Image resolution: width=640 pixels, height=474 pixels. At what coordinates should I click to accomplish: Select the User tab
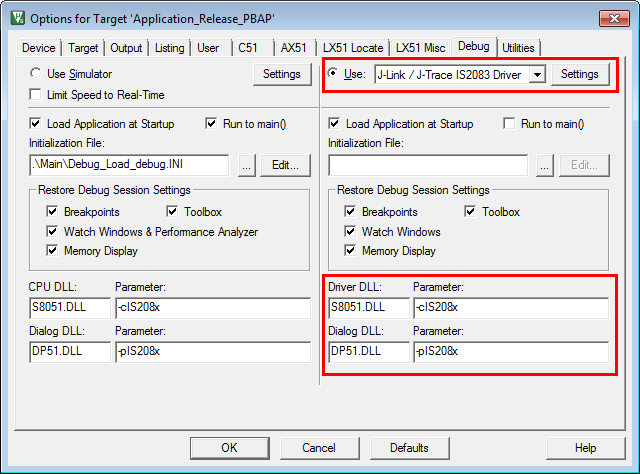point(208,48)
